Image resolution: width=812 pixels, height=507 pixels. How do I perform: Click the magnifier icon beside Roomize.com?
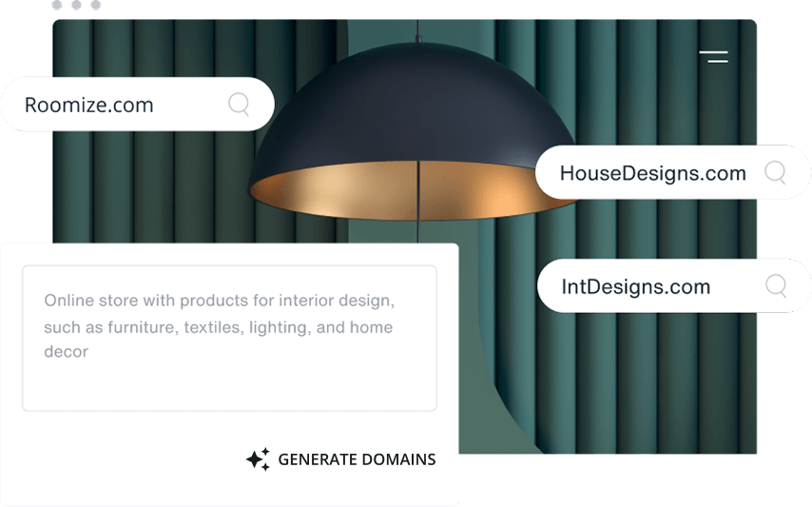239,104
